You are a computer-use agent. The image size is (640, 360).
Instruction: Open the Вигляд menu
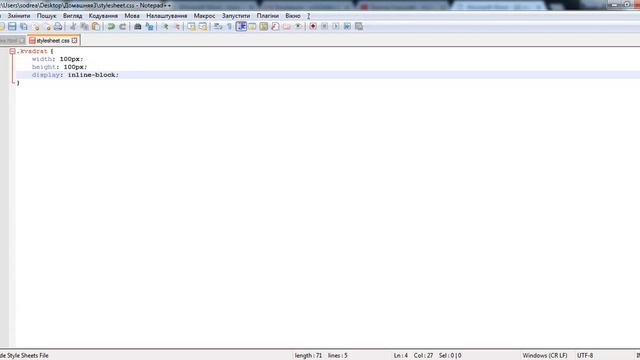click(x=72, y=16)
